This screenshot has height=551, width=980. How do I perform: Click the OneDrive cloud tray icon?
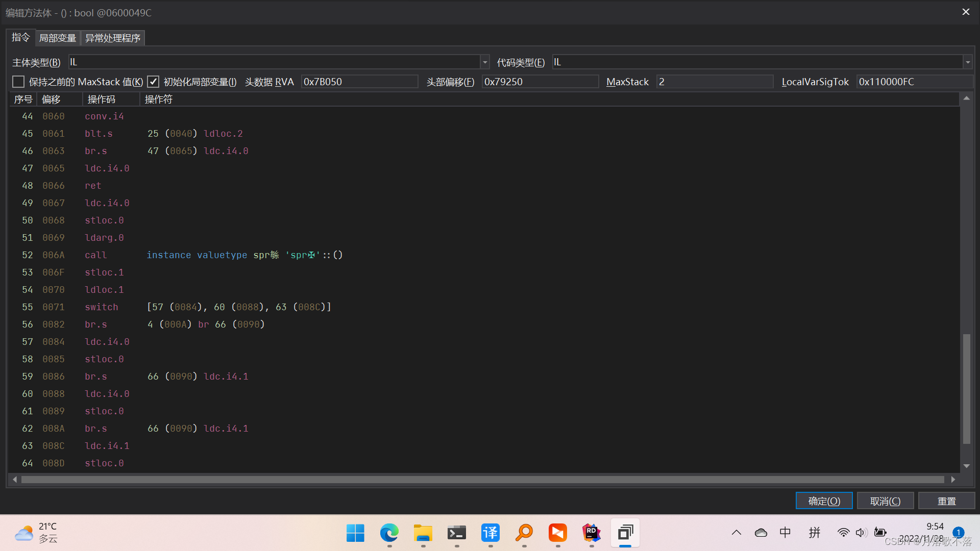[761, 533]
